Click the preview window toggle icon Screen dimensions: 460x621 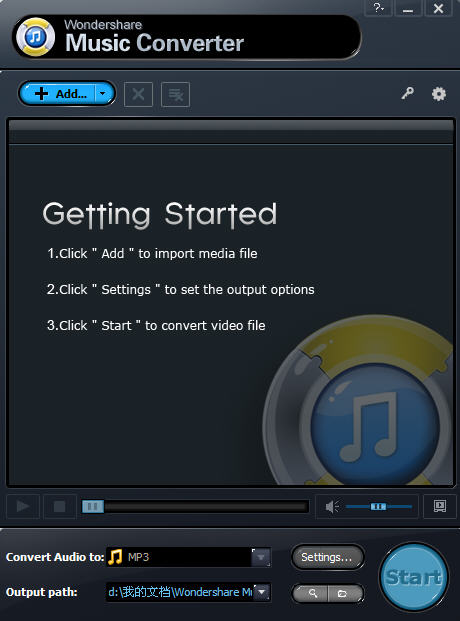440,506
